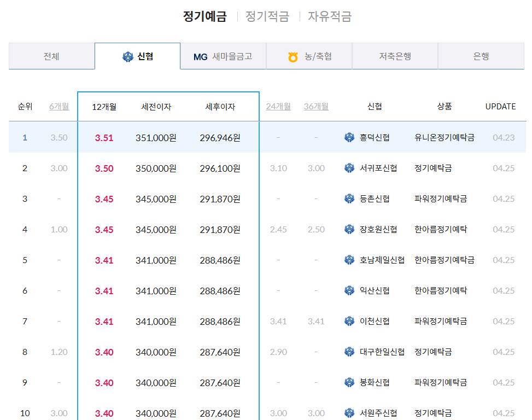The width and height of the screenshot is (532, 420).
Task: Click the 이천신협 logo icon
Action: pos(349,321)
